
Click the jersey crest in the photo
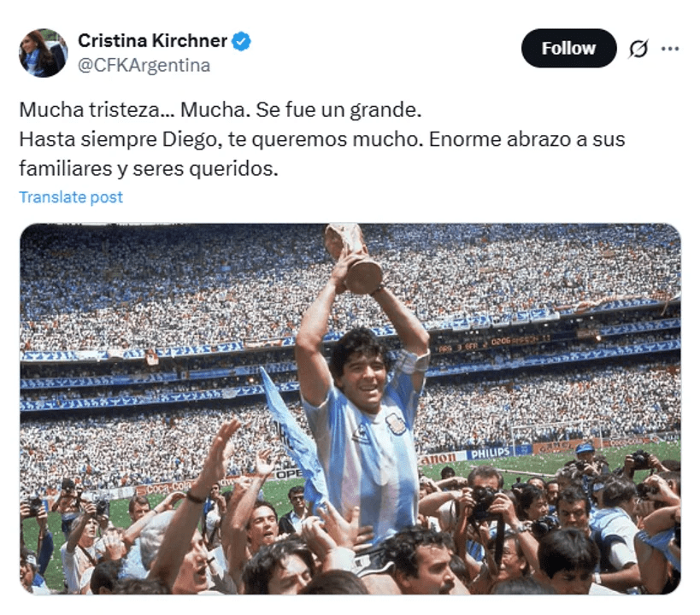click(395, 424)
